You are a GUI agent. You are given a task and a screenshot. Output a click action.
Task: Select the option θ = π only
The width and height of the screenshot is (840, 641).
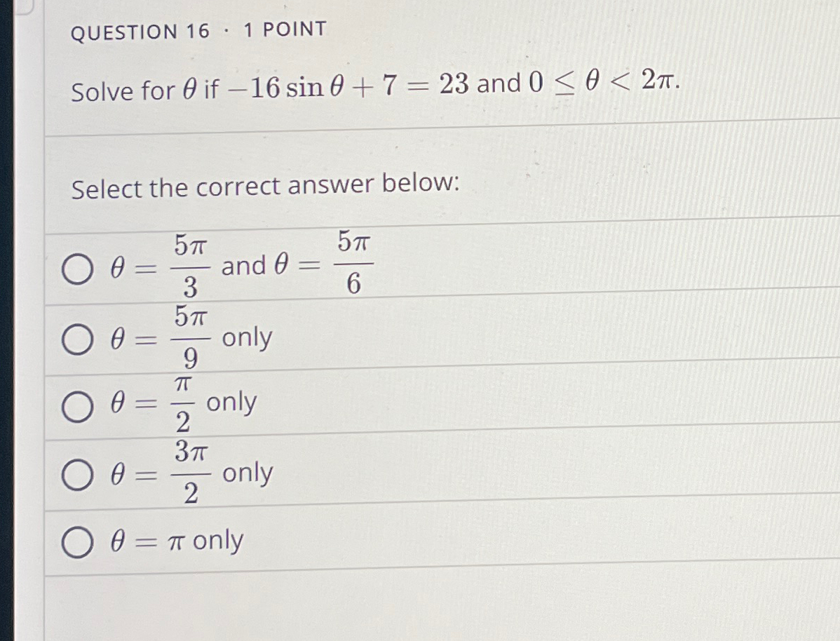pyautogui.click(x=76, y=541)
